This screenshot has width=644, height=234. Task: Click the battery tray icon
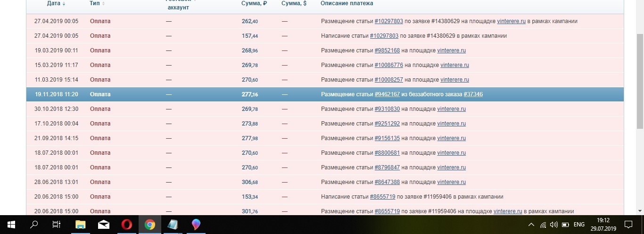[x=566, y=225]
